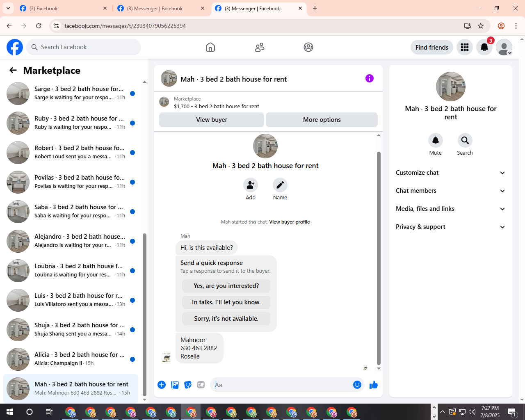The image size is (525, 420).
Task: Open the notifications bell icon
Action: pos(484,47)
